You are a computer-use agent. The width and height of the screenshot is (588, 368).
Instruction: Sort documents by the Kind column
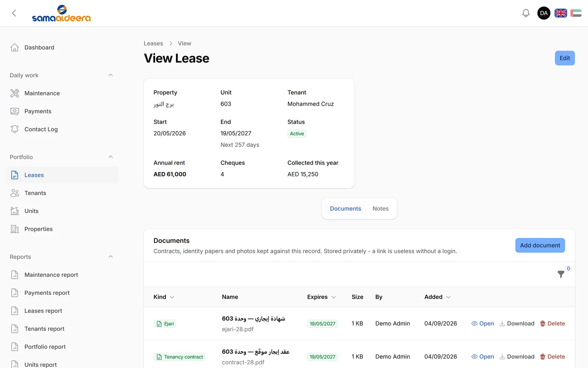(x=164, y=297)
